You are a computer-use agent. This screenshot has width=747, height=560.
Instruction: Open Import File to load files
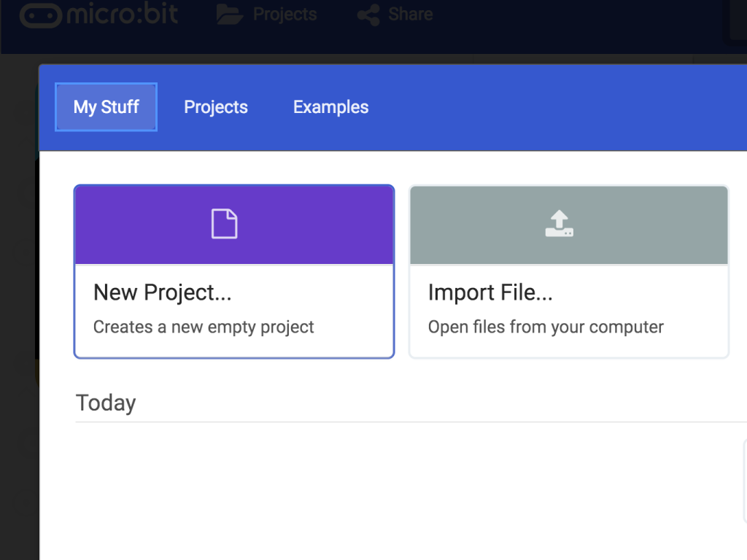569,271
